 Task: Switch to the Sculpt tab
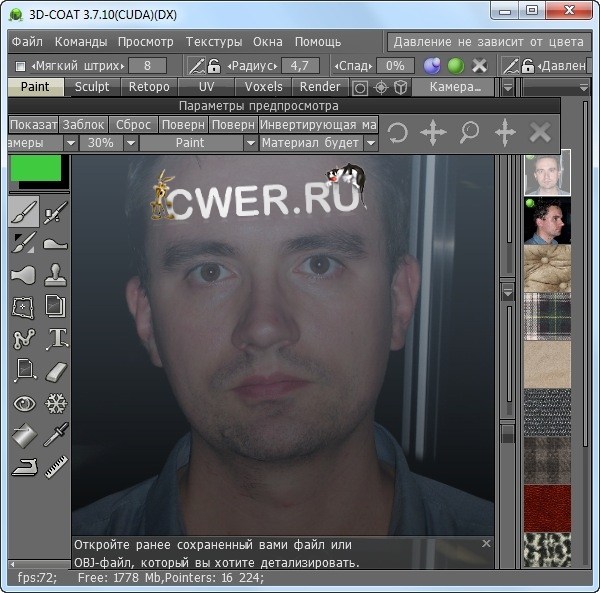click(92, 87)
